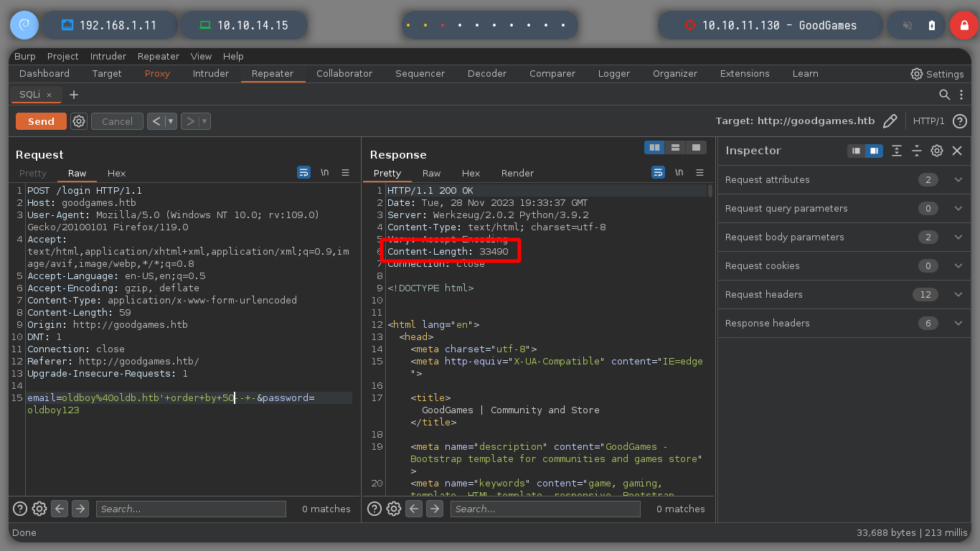Toggle Request word wrap icon

(x=304, y=173)
